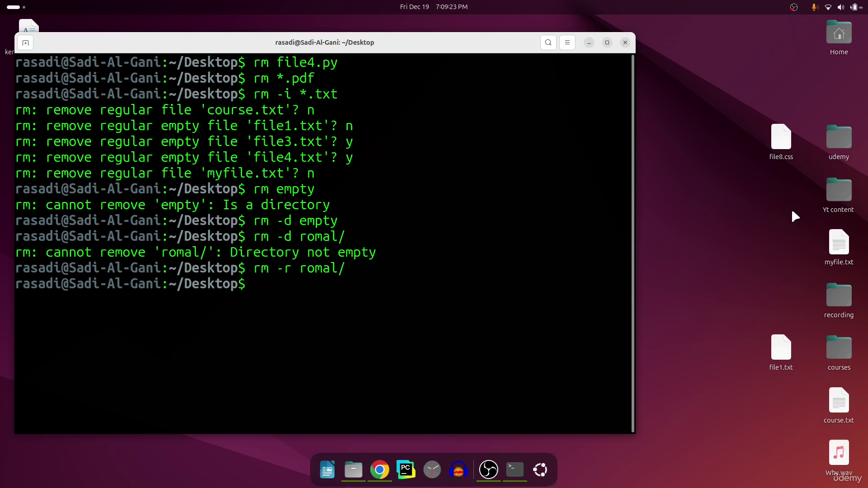Open the Home desktop folder
The width and height of the screenshot is (868, 488).
pos(839,38)
